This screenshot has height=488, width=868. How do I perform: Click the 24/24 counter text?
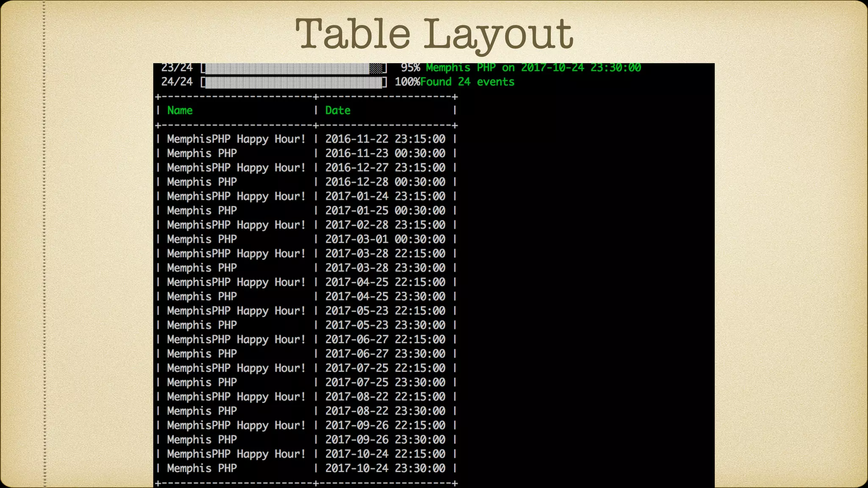click(177, 82)
